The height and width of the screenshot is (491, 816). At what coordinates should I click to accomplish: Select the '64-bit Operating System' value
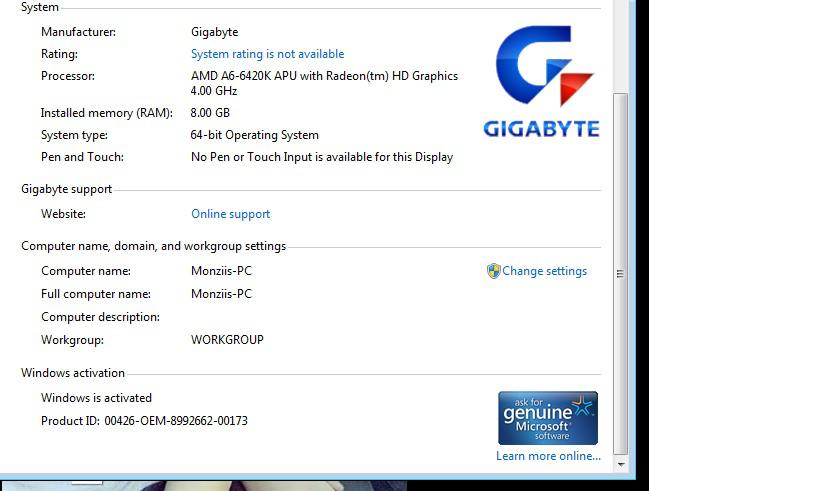(x=254, y=135)
